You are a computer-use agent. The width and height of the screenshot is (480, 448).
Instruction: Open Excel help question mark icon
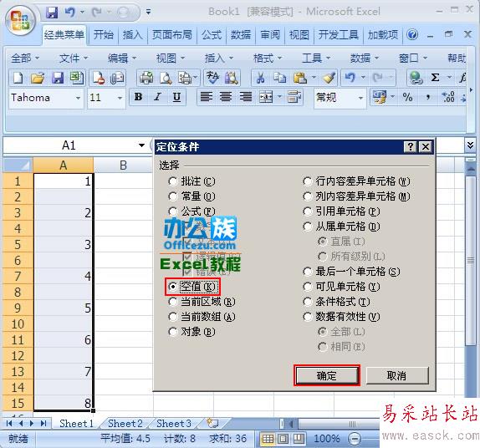[x=412, y=34]
